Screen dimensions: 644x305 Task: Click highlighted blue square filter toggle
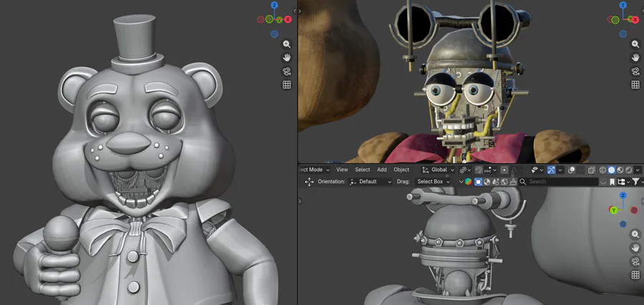478,182
